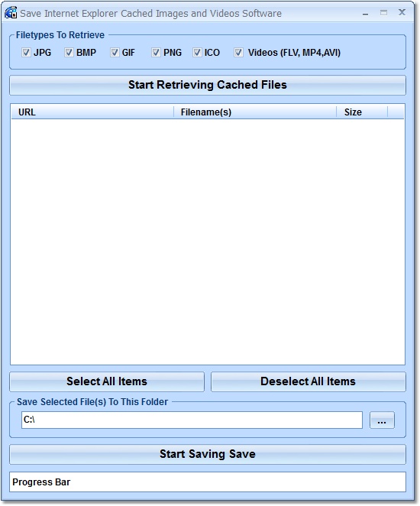Disable the GIF filetype checkbox

click(x=115, y=52)
